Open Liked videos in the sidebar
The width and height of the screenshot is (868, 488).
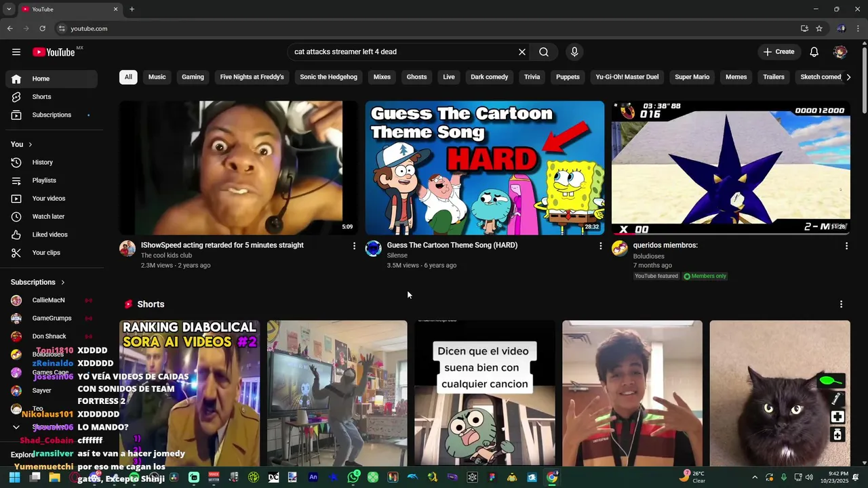point(52,235)
